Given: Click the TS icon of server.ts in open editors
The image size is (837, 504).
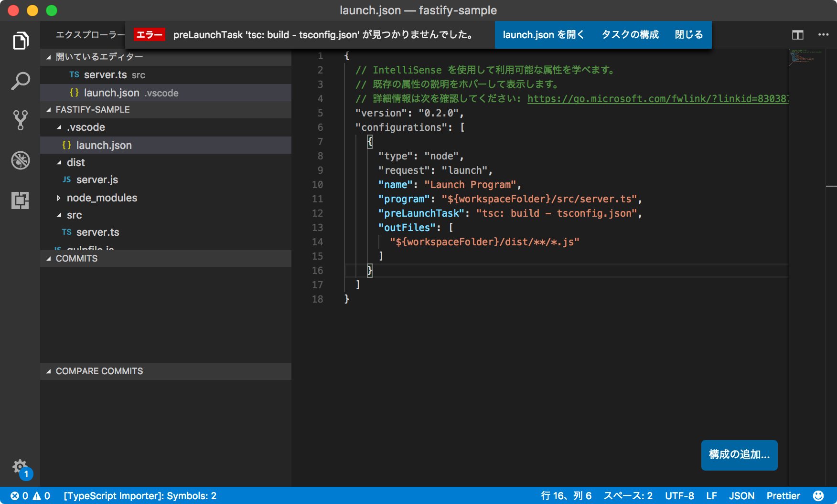Looking at the screenshot, I should (74, 74).
